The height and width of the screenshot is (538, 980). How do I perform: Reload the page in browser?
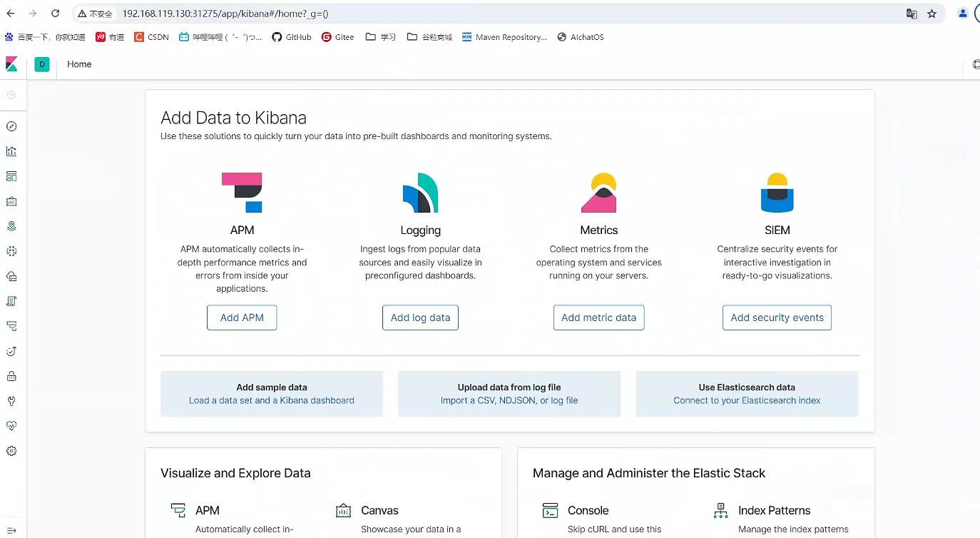tap(56, 14)
